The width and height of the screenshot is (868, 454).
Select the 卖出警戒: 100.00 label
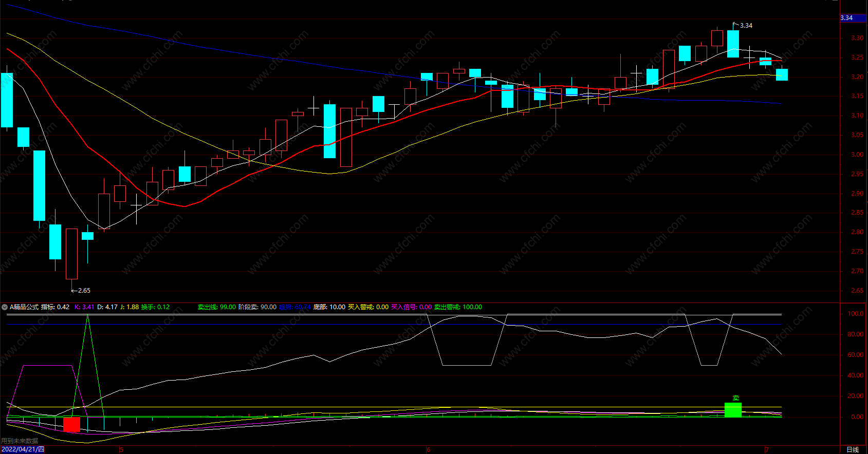pyautogui.click(x=458, y=307)
